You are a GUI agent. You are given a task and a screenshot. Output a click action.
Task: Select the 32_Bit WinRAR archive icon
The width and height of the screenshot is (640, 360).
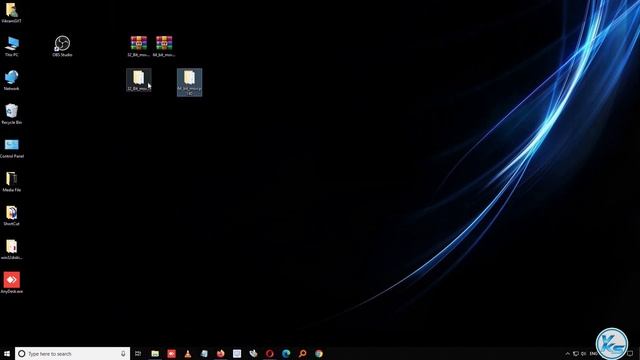(x=138, y=46)
